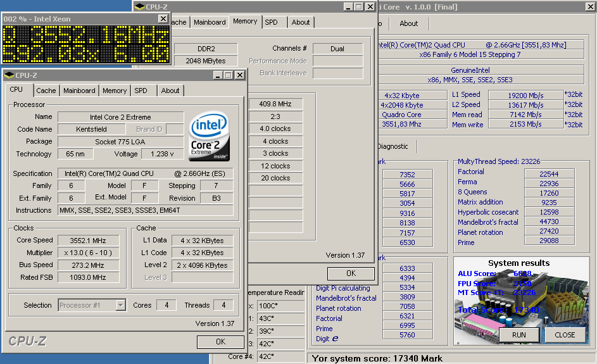
Task: Click the Level 2 cache 2 x 4096 KBytes field
Action: click(202, 265)
